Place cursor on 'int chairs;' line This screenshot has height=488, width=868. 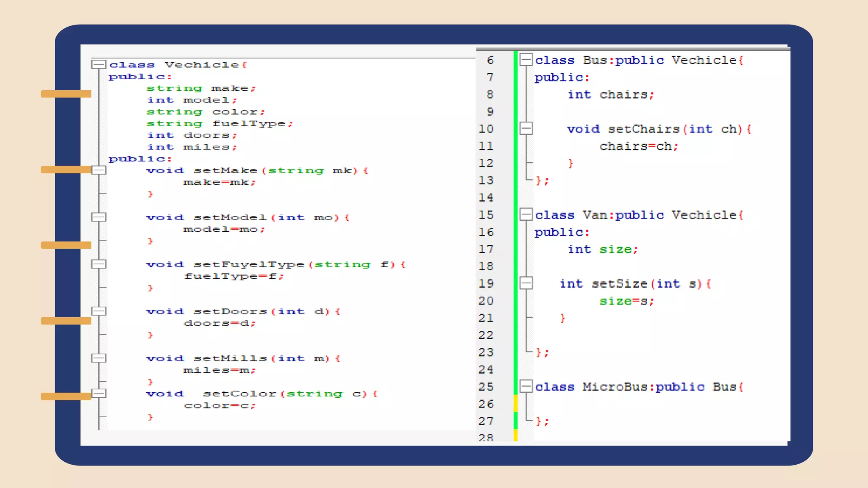(611, 95)
